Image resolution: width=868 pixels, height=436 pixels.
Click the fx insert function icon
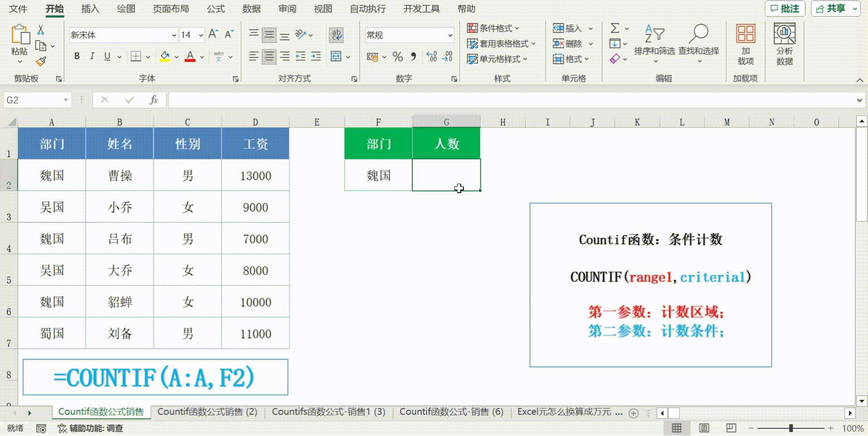point(153,100)
